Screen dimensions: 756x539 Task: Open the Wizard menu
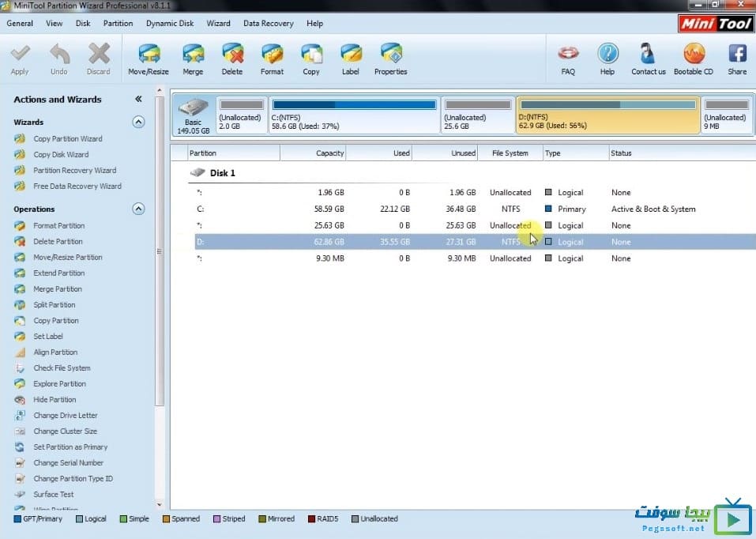click(218, 23)
